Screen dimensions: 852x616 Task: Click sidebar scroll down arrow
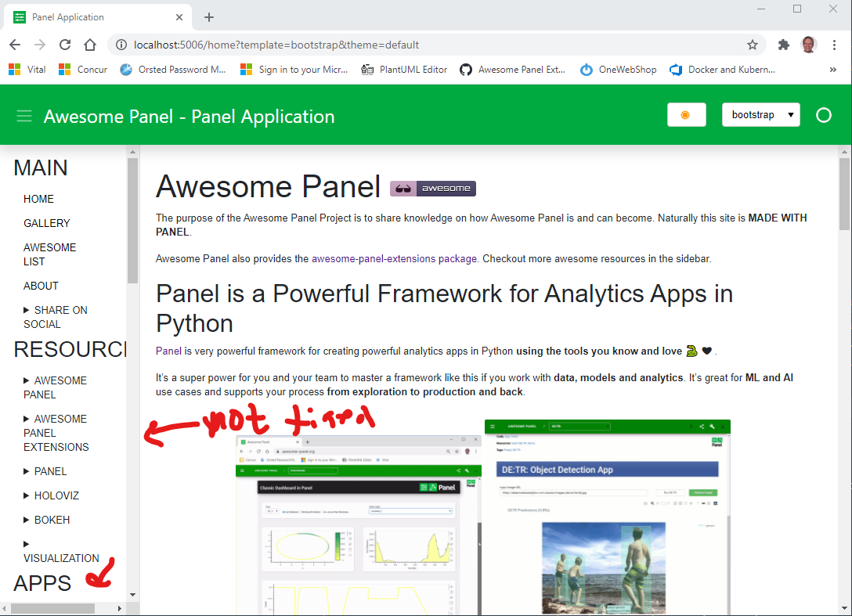pyautogui.click(x=132, y=595)
